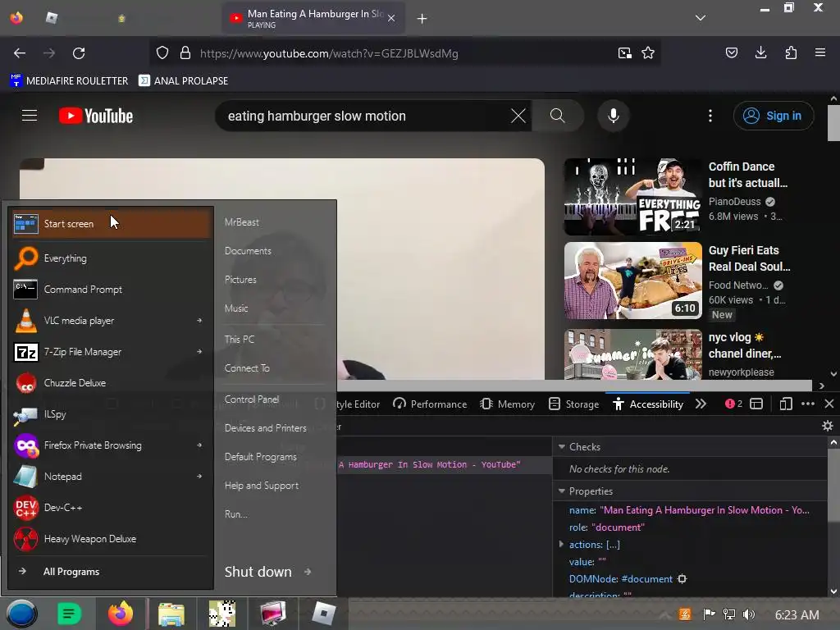840x630 pixels.
Task: Open volume speaker icon in system tray
Action: pyautogui.click(x=749, y=614)
